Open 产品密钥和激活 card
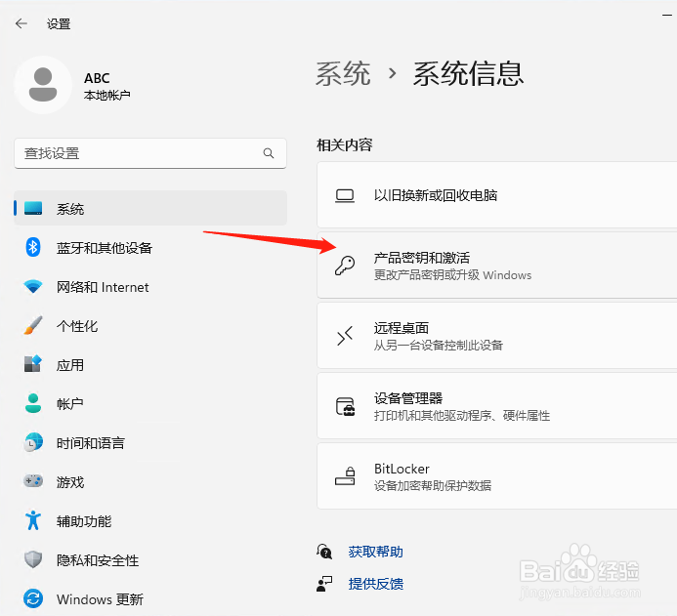 click(497, 265)
